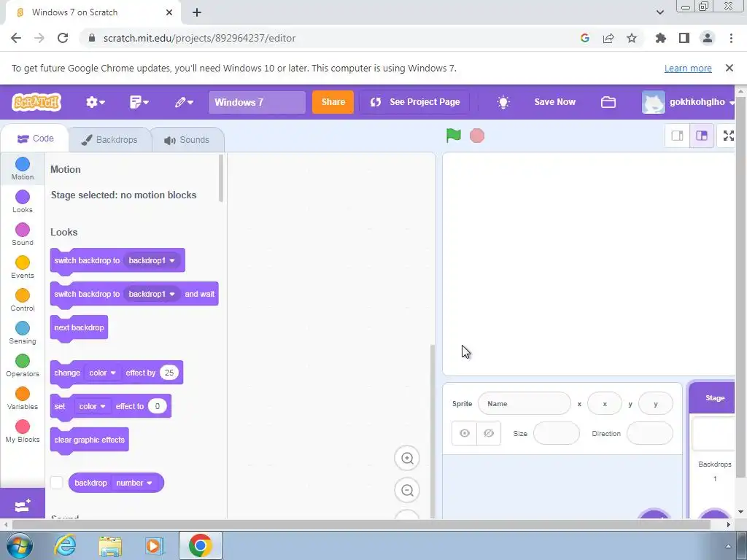Click the Scratch logo
747x560 pixels.
(36, 102)
